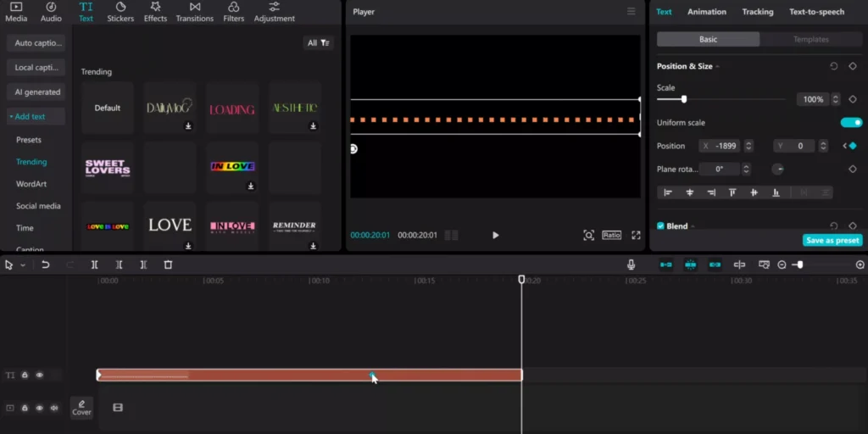The width and height of the screenshot is (868, 434).
Task: Click the rotation dial control
Action: tap(778, 170)
